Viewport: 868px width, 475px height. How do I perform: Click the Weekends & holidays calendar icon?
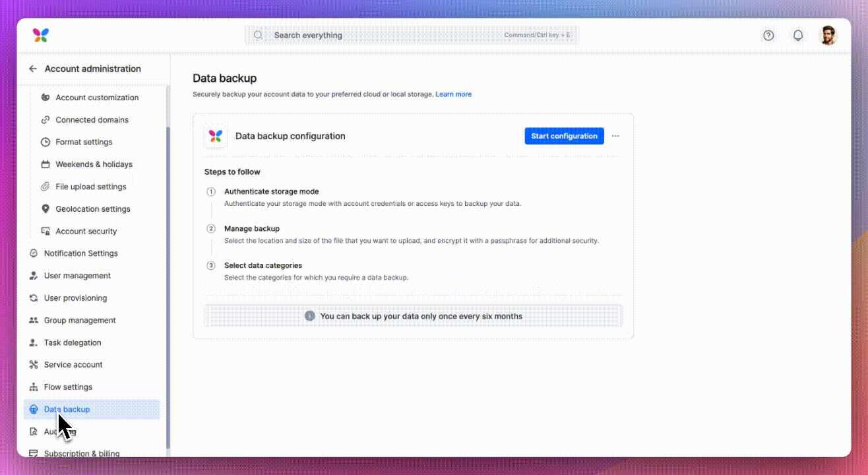pyautogui.click(x=46, y=164)
